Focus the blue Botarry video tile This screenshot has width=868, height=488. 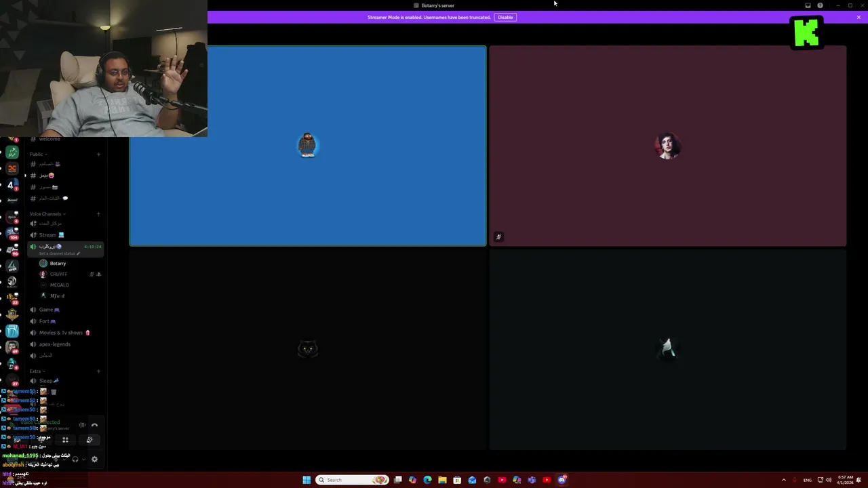click(308, 146)
